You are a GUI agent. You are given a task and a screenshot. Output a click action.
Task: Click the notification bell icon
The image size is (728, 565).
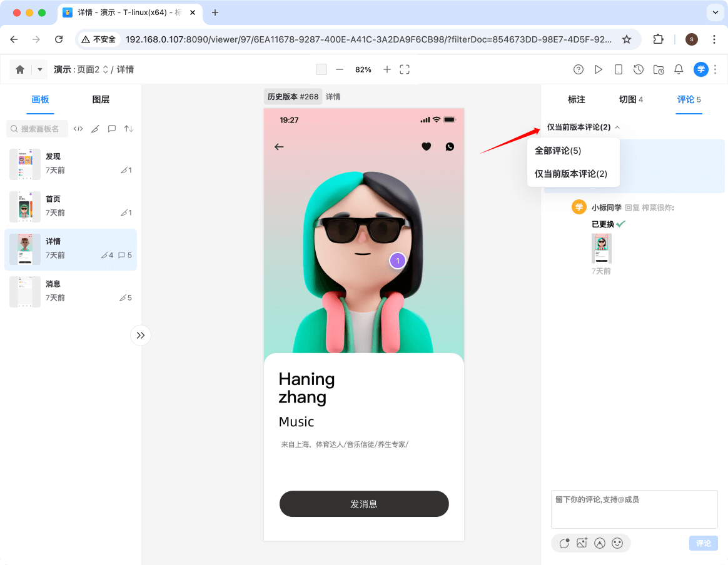tap(679, 69)
